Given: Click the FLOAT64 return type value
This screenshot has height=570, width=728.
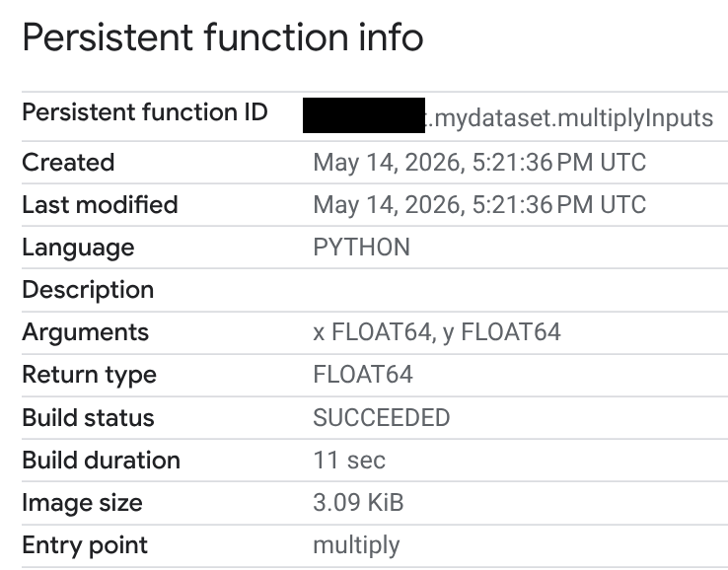Looking at the screenshot, I should [x=363, y=375].
